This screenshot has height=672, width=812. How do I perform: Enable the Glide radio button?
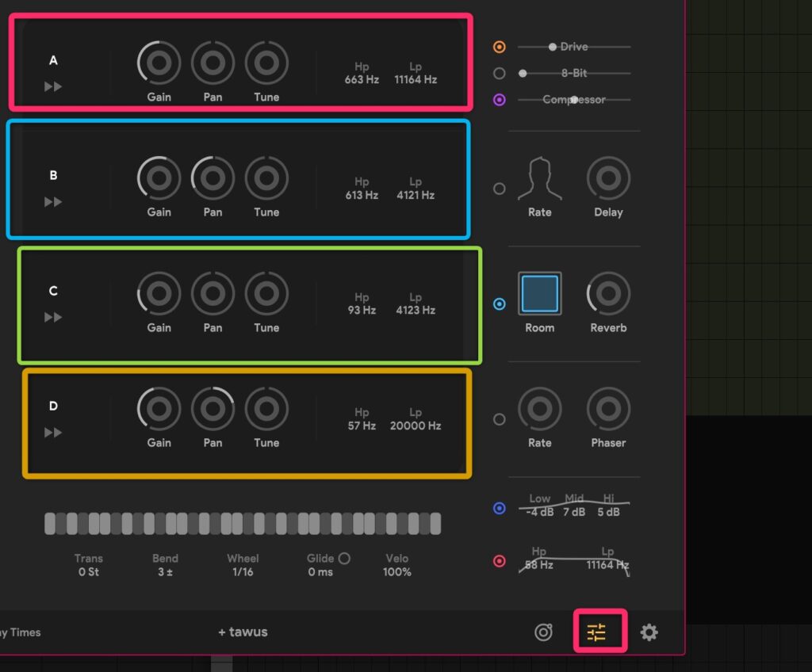344,558
